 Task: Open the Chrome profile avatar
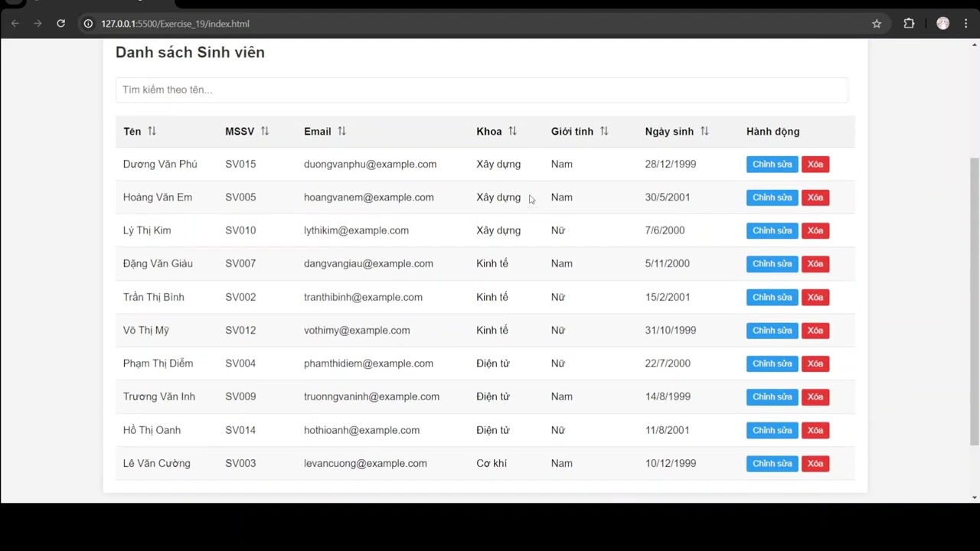[942, 24]
